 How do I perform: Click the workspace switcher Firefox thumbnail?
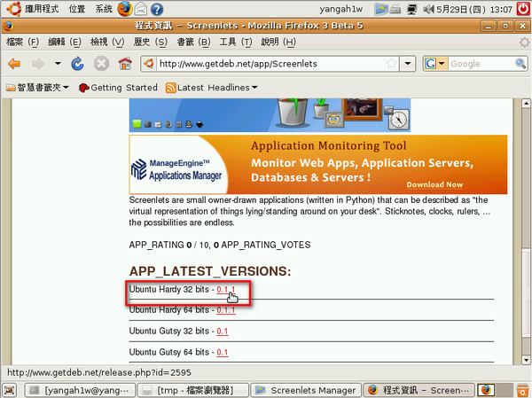[486, 390]
